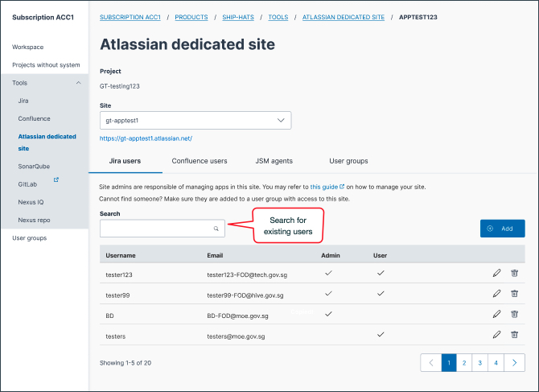Edit the testers user row
539x392 pixels.
click(x=496, y=335)
